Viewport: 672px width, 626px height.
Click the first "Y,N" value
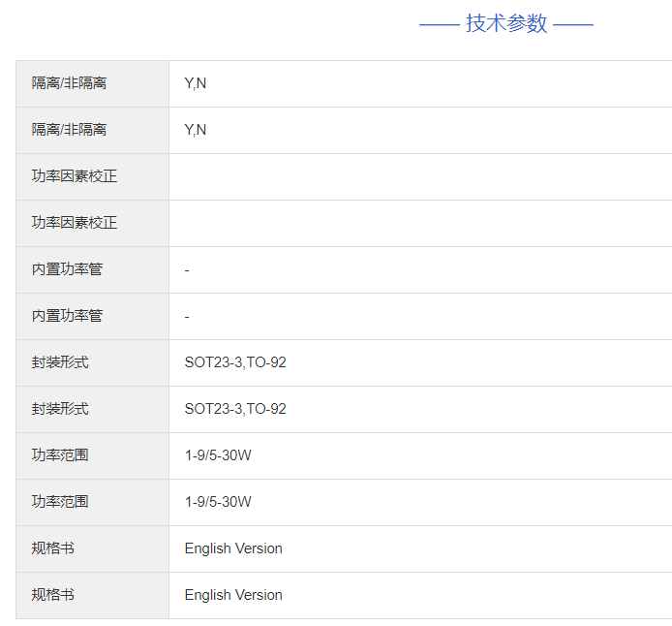point(196,83)
